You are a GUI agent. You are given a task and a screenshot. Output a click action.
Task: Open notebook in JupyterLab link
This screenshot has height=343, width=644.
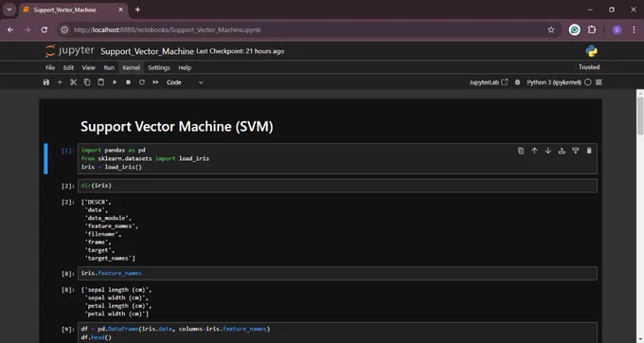(x=489, y=82)
